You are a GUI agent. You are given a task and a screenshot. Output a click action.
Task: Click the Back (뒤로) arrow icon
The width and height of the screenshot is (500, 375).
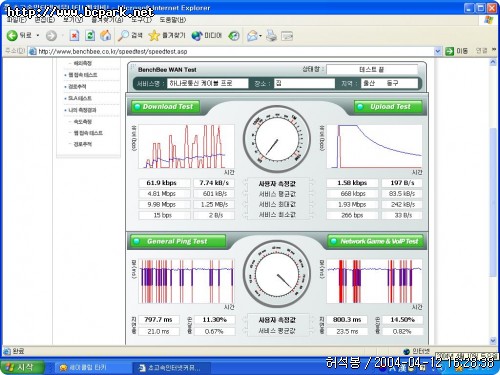coord(12,35)
